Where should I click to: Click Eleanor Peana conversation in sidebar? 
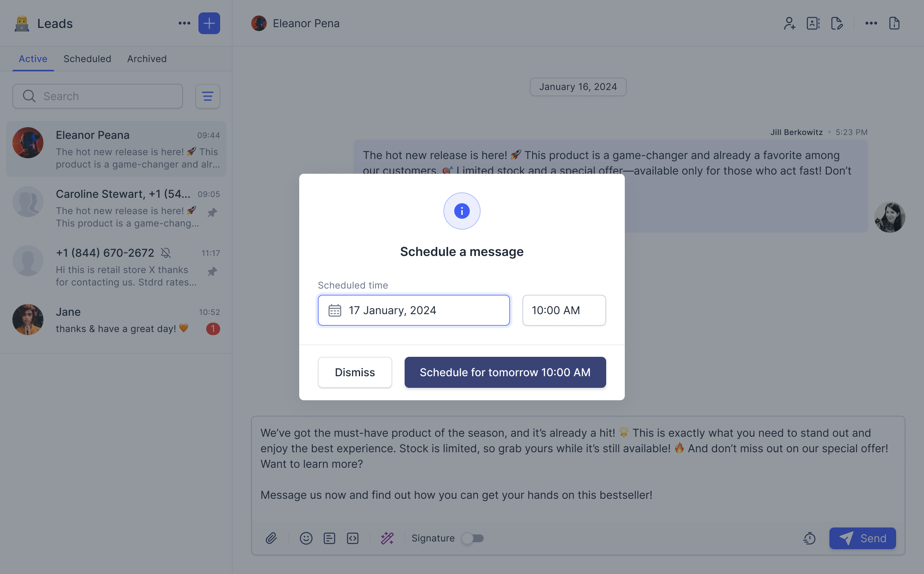115,148
